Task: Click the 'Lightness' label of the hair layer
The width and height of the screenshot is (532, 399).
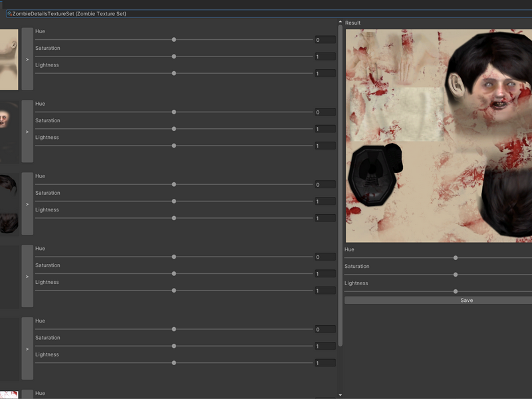Action: pyautogui.click(x=47, y=209)
